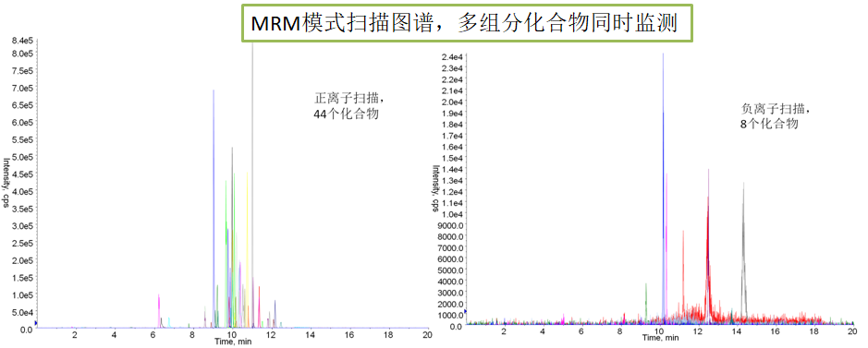
Task: Click the blue arrow marker on the right y-axis
Action: click(x=466, y=312)
